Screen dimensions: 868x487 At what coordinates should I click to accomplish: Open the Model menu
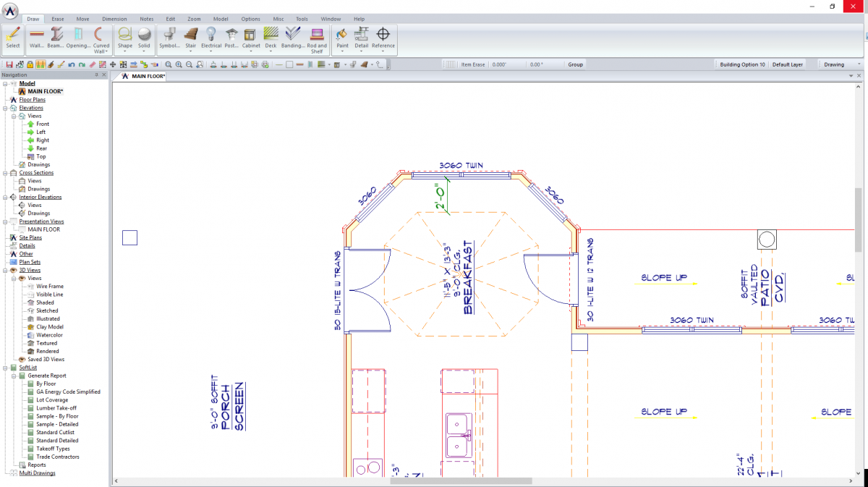221,19
